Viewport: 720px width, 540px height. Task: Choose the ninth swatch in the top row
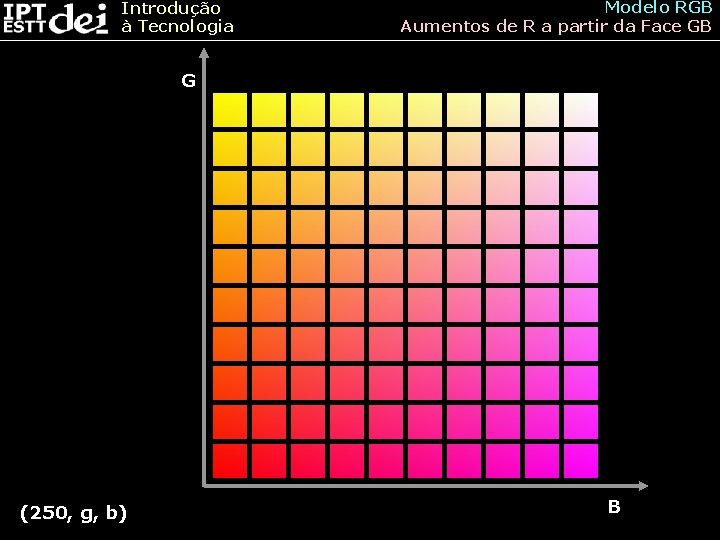pyautogui.click(x=542, y=110)
